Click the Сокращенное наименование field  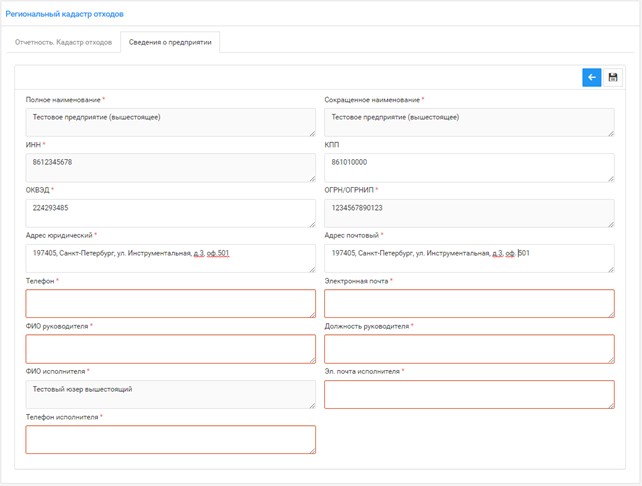[x=469, y=122]
